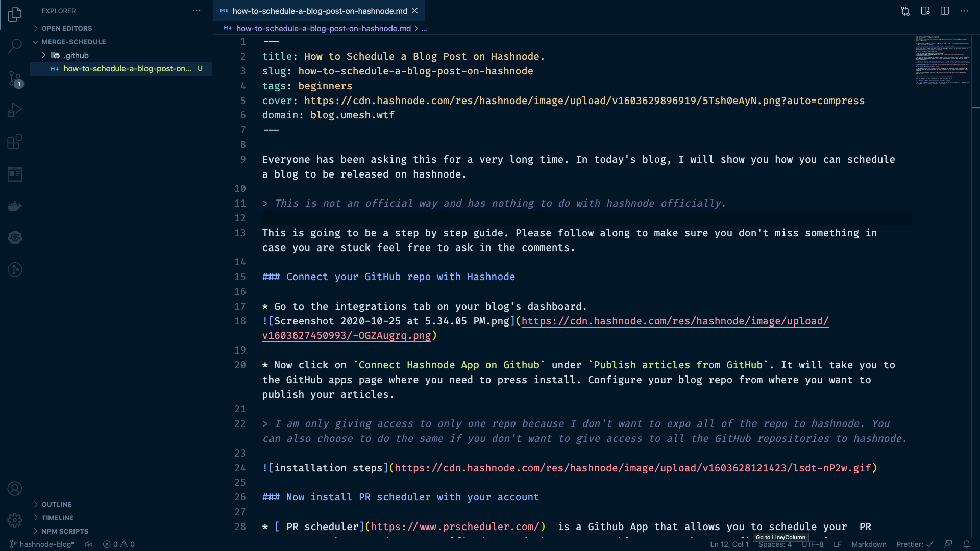Click the minimap to navigate the file
This screenshot has height=551, width=980.
(x=942, y=61)
